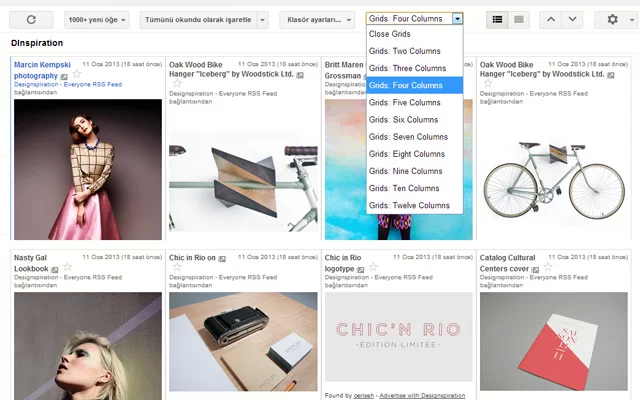Click the Chic'n Rio logotype image
Image resolution: width=640 pixels, height=400 pixels.
click(398, 337)
